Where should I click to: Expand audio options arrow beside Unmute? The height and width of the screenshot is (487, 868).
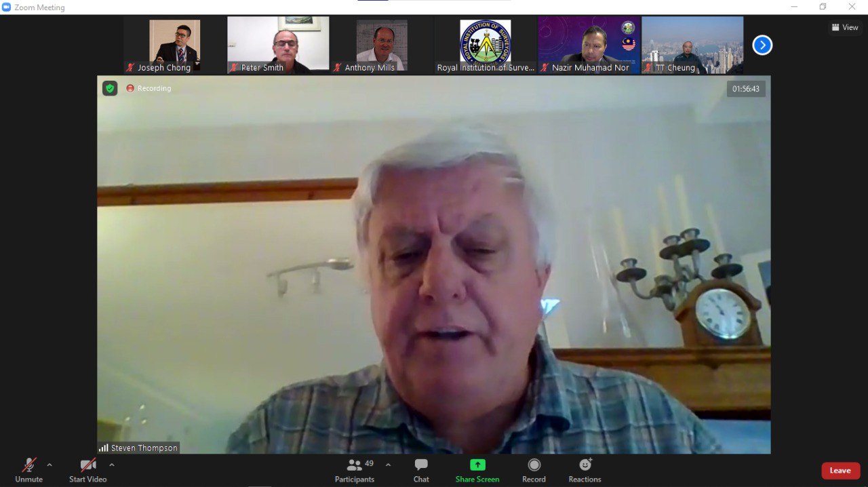(x=50, y=465)
